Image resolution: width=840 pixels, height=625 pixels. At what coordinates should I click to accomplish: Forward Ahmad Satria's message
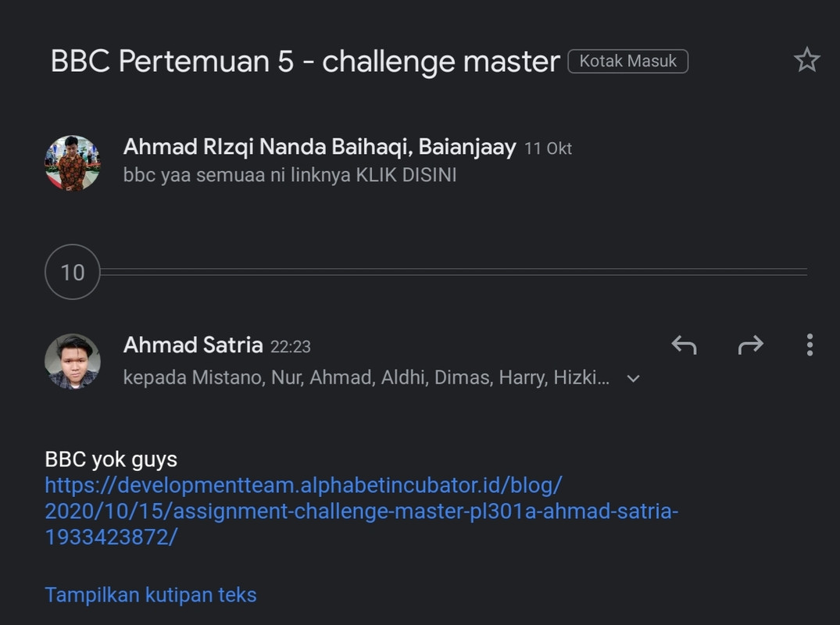750,345
